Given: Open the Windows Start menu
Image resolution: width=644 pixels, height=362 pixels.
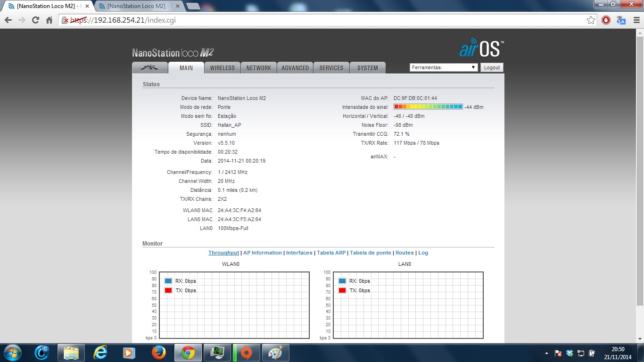Looking at the screenshot, I should point(12,353).
